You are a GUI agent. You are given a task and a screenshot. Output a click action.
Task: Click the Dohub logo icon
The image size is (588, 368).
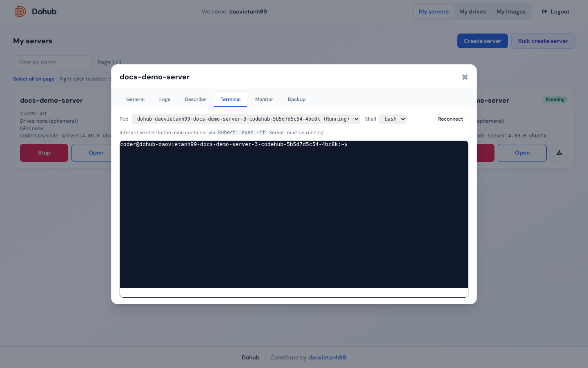pos(20,11)
